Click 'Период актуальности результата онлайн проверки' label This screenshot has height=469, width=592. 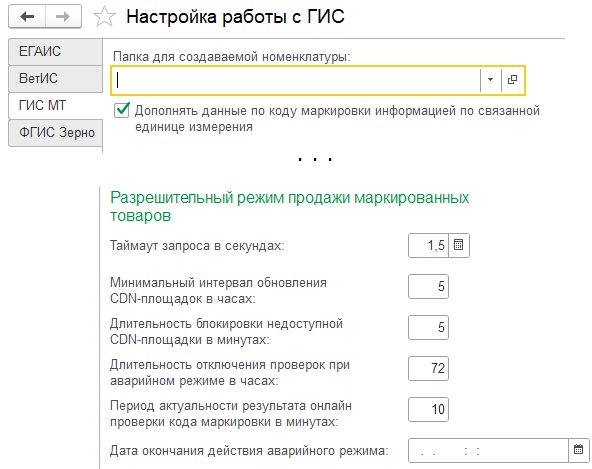point(231,413)
